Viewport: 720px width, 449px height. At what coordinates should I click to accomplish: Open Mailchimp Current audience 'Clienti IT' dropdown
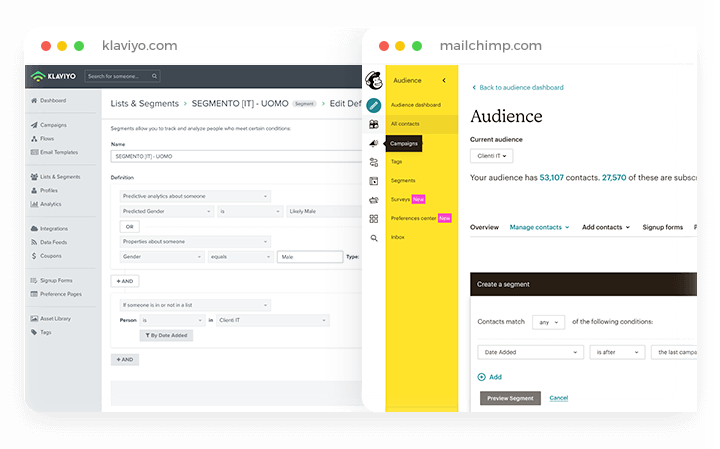[x=491, y=156]
